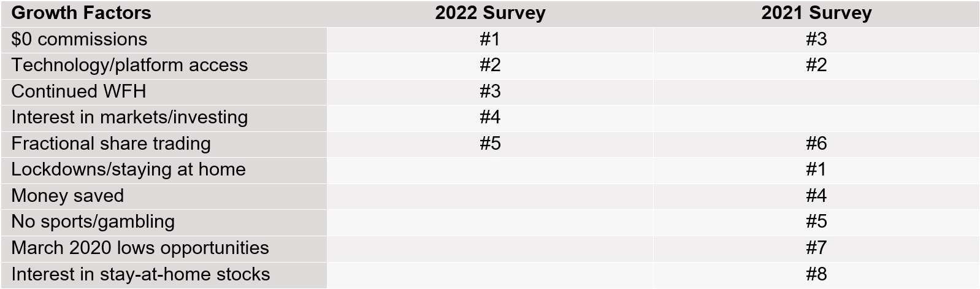Select the No sports/gambling cell
Image resolution: width=980 pixels, height=289 pixels.
point(93,222)
